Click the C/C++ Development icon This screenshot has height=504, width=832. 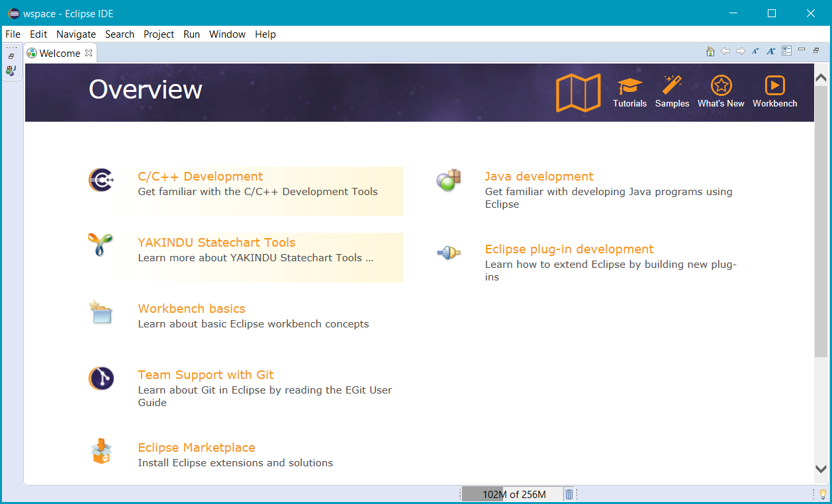pyautogui.click(x=101, y=180)
